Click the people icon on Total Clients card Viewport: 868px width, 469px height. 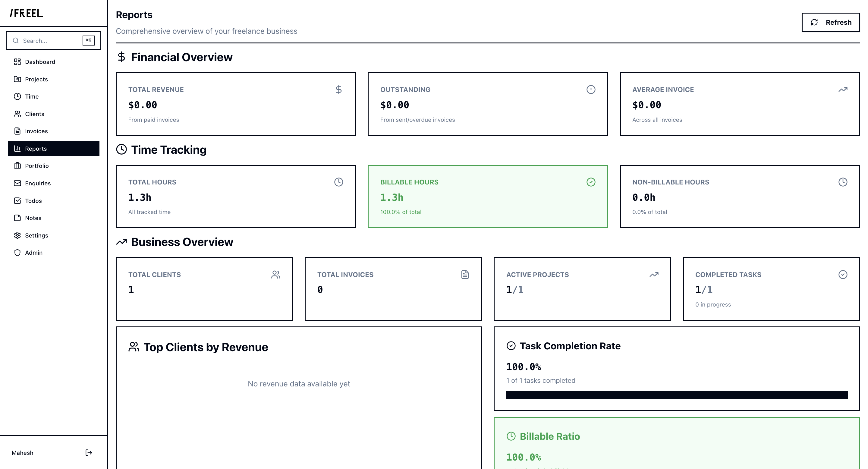pos(276,275)
